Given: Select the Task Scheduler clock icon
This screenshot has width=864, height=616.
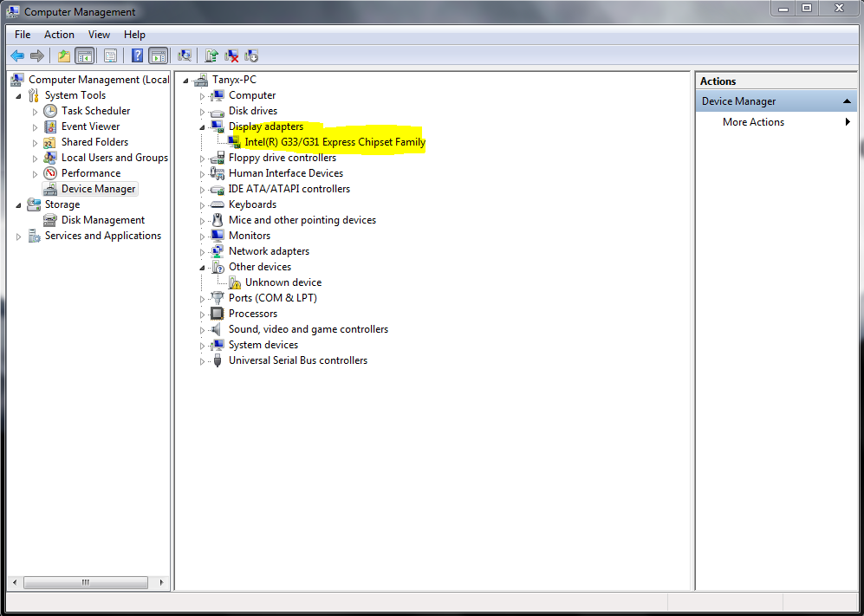Looking at the screenshot, I should click(x=50, y=111).
